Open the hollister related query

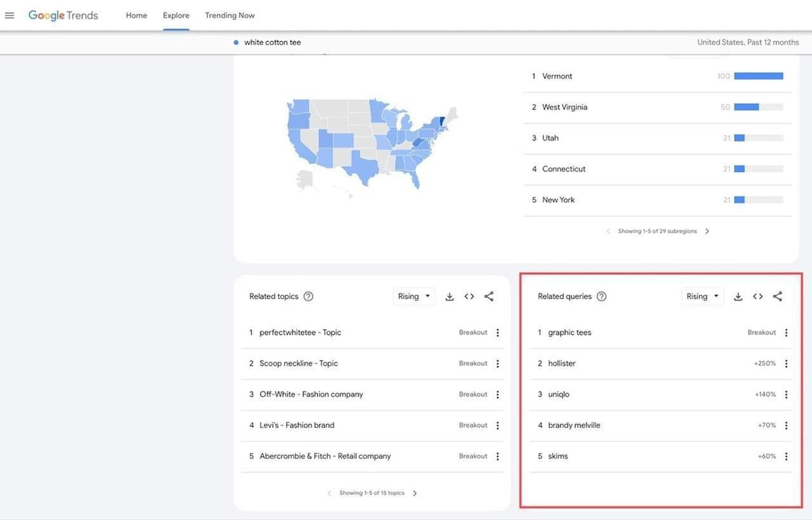[x=562, y=364]
